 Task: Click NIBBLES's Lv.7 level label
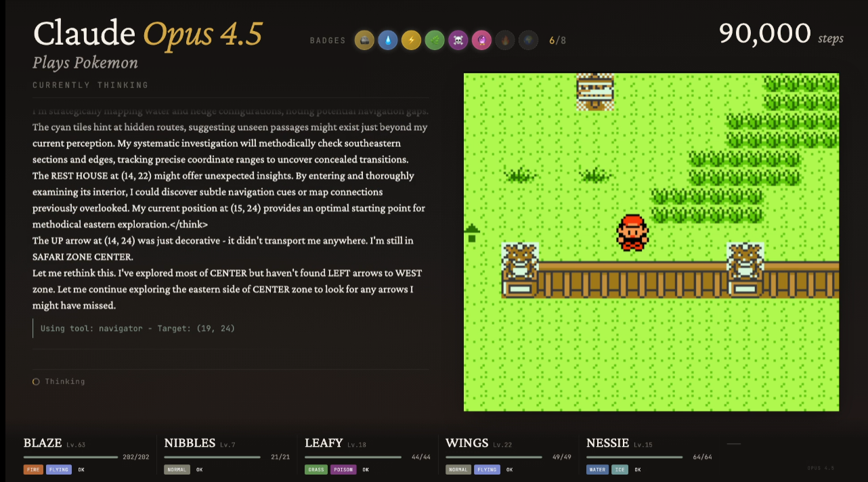pos(227,445)
